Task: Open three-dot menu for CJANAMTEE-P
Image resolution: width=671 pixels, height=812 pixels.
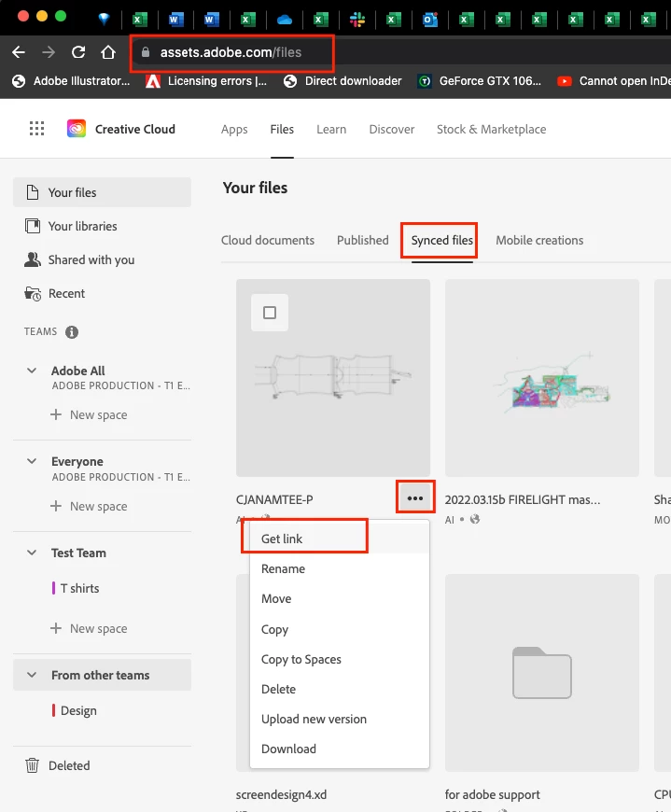Action: coord(415,497)
